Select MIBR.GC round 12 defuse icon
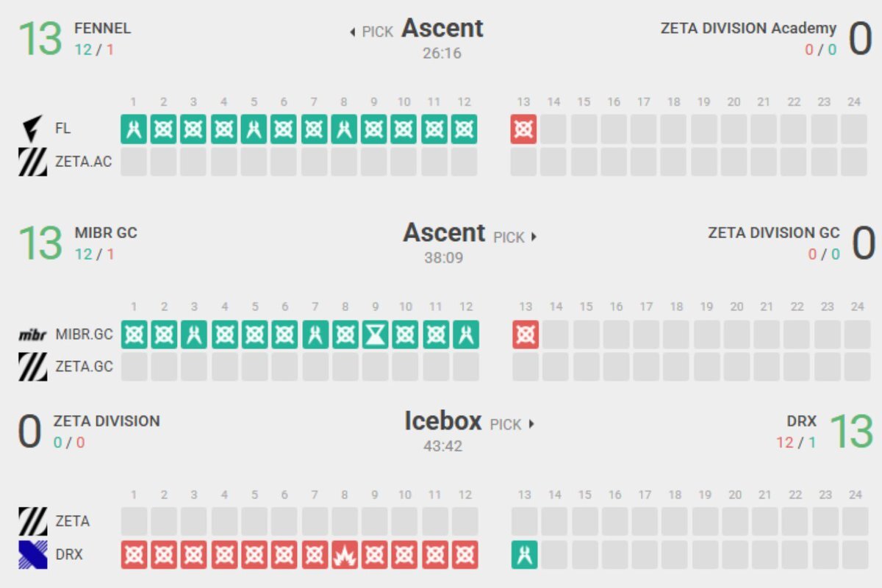The height and width of the screenshot is (588, 882). click(466, 334)
